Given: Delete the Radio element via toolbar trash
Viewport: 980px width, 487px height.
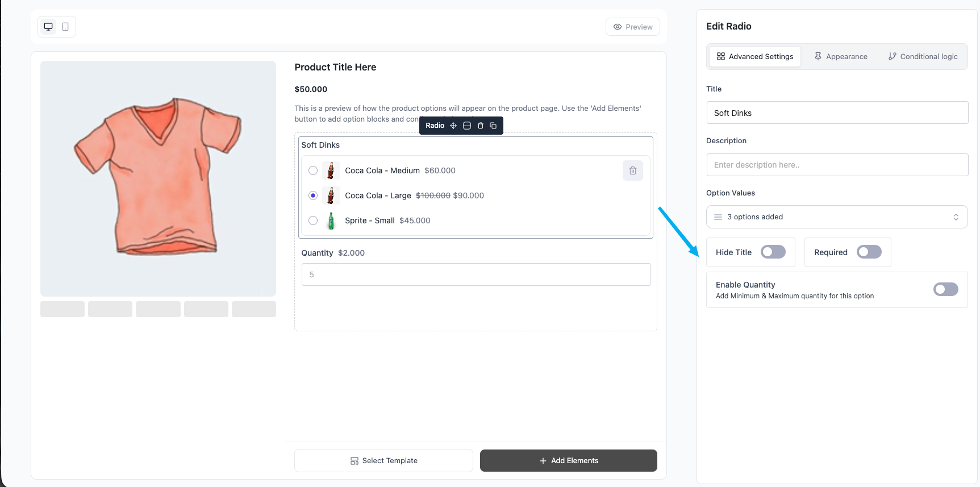Looking at the screenshot, I should click(x=481, y=126).
